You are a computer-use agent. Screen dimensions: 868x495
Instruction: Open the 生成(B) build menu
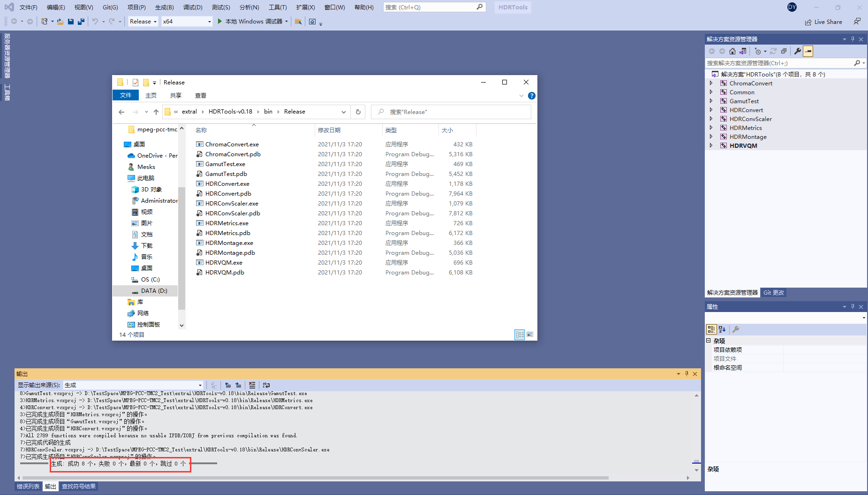tap(164, 7)
